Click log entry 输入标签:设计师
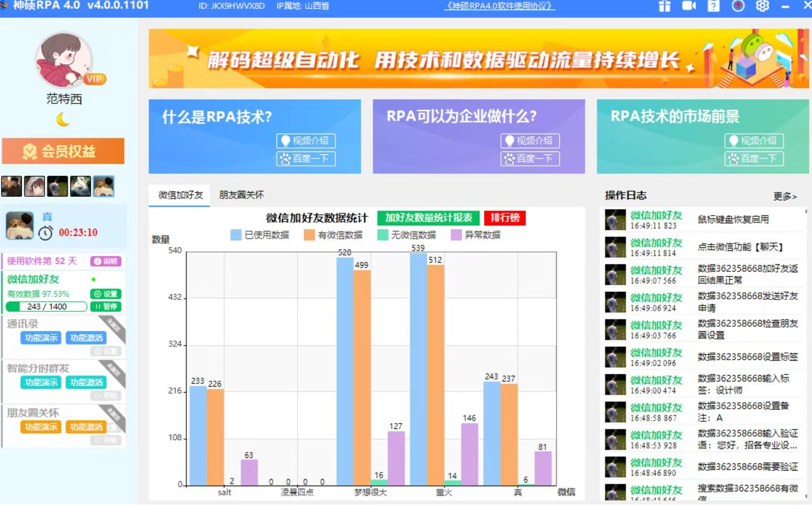Screen dimensions: 812x505 click(x=744, y=384)
